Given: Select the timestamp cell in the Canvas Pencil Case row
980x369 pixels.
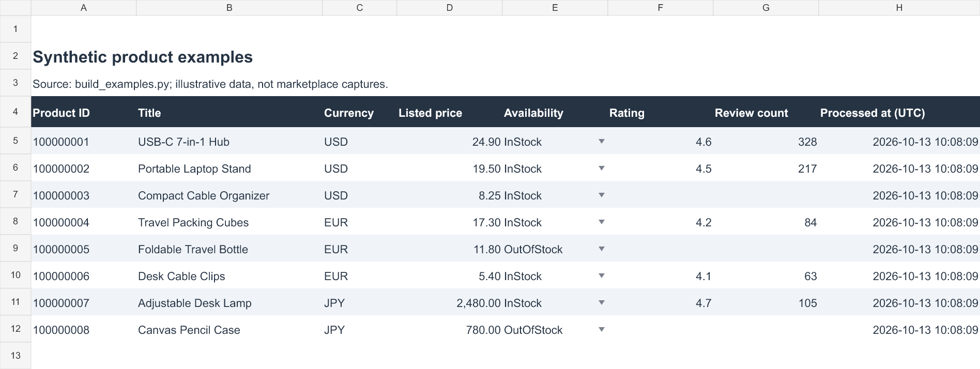Looking at the screenshot, I should (899, 330).
